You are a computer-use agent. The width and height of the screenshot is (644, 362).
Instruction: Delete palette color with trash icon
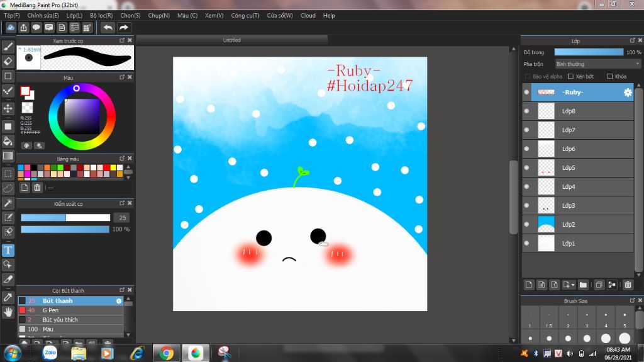point(37,188)
